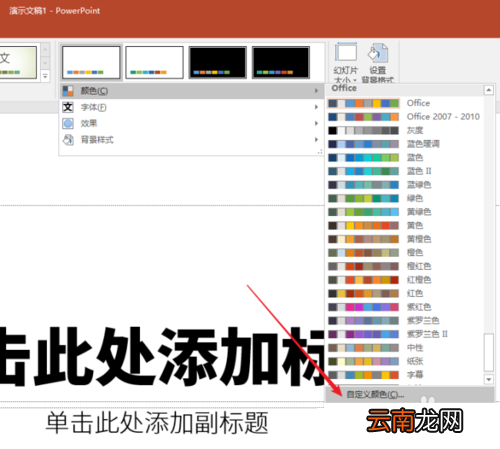500x449 pixels.
Task: Click the color list scrollbar thumb
Action: (489, 352)
